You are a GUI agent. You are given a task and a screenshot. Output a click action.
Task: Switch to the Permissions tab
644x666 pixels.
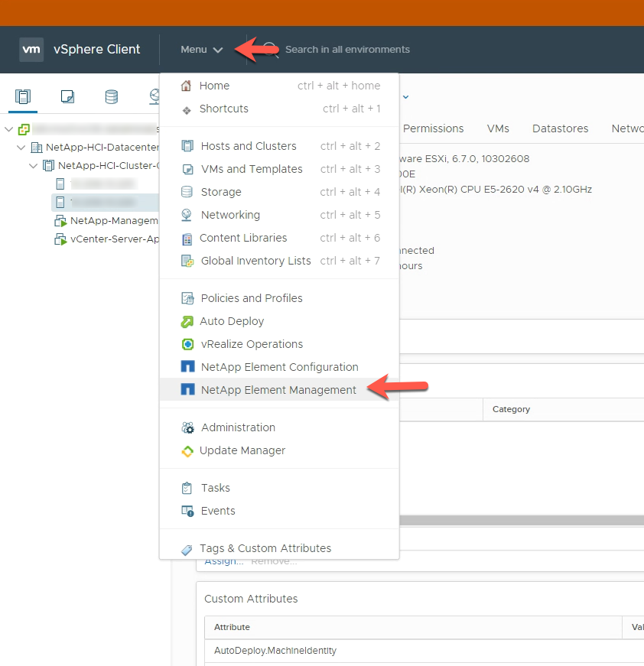434,128
